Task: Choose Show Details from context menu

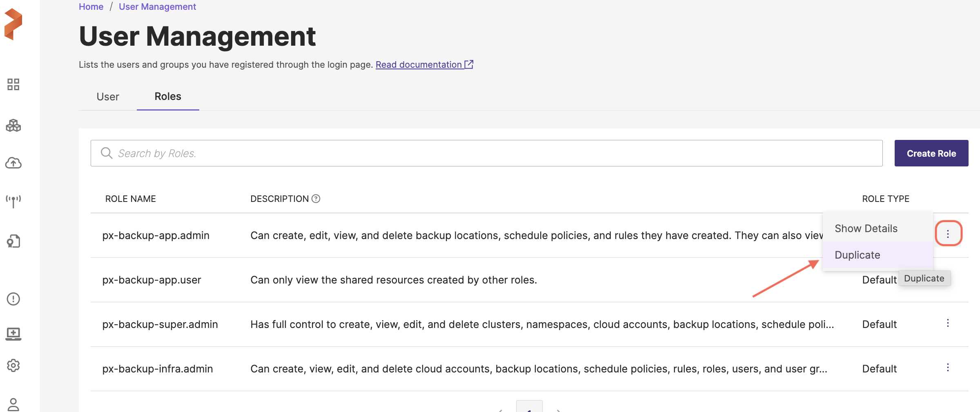Action: click(866, 228)
